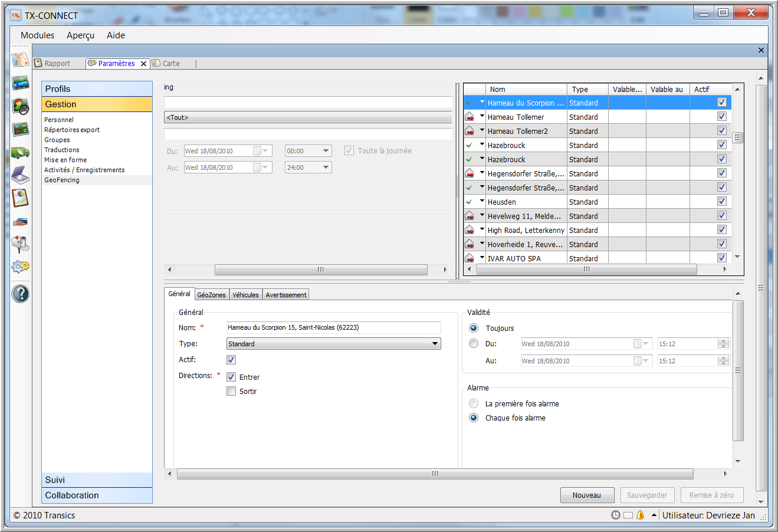The width and height of the screenshot is (778, 532).
Task: Click the alarm bell status icon
Action: 640,515
